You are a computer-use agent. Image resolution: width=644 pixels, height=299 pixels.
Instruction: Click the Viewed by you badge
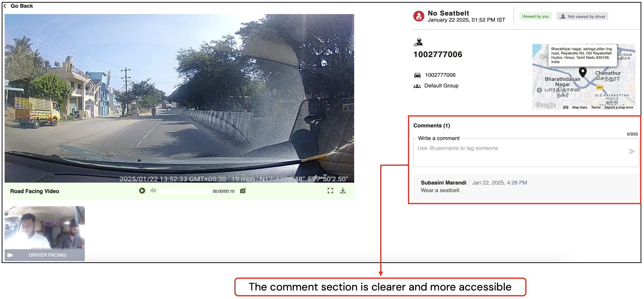click(535, 17)
